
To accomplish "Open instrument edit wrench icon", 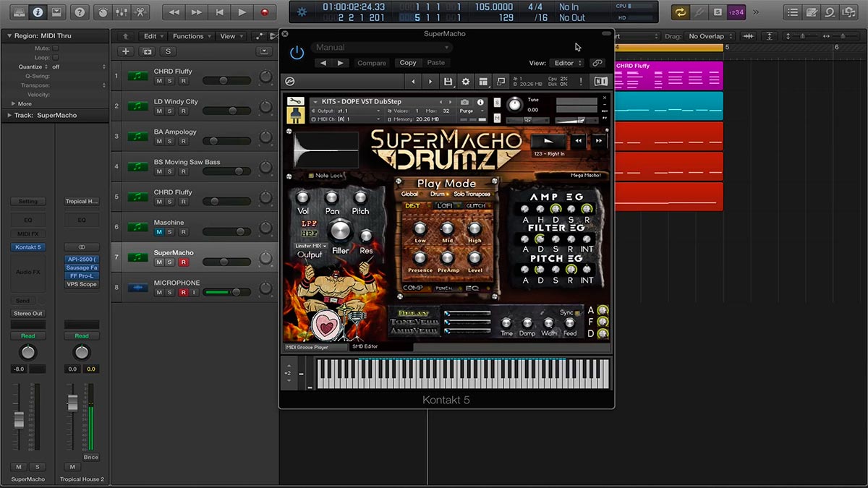I will pos(295,101).
